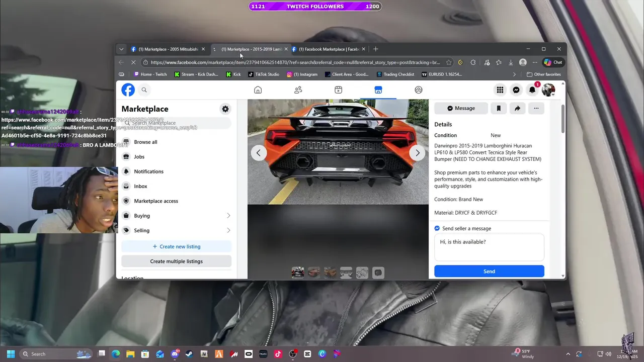Open Marketplace Notifications sidebar item
The height and width of the screenshot is (362, 644).
pyautogui.click(x=176, y=171)
